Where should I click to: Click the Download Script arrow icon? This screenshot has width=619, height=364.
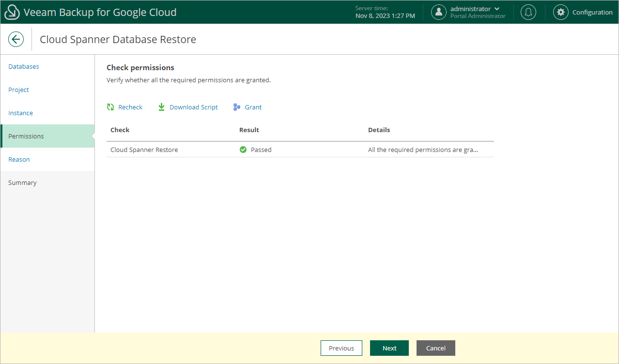(162, 107)
